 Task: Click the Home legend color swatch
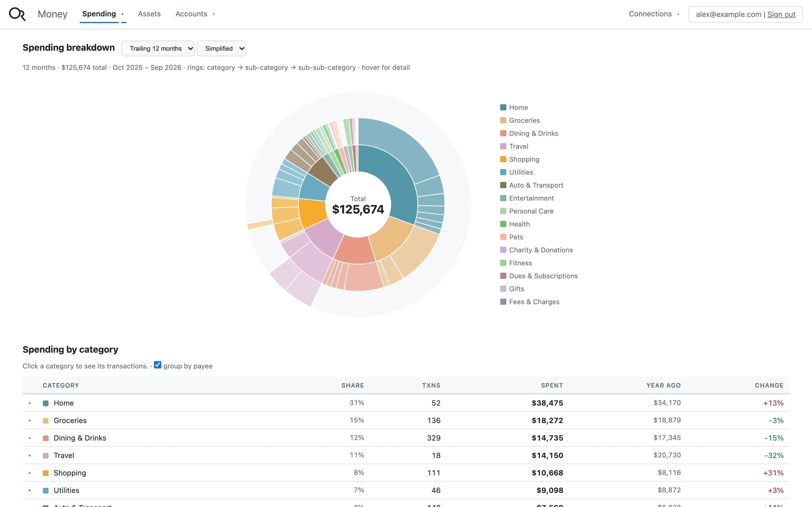(x=503, y=107)
